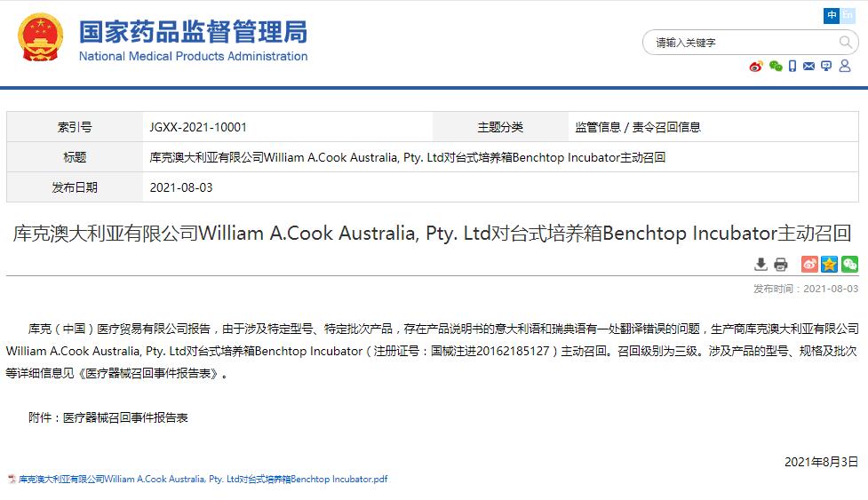The height and width of the screenshot is (500, 868).
Task: Open the WeChat icon in the header
Action: [776, 67]
